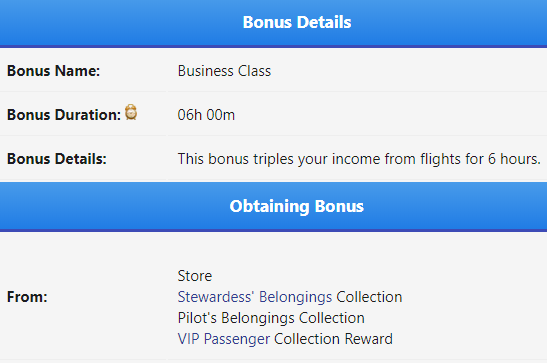Select the Business Class bonus name text

click(224, 71)
